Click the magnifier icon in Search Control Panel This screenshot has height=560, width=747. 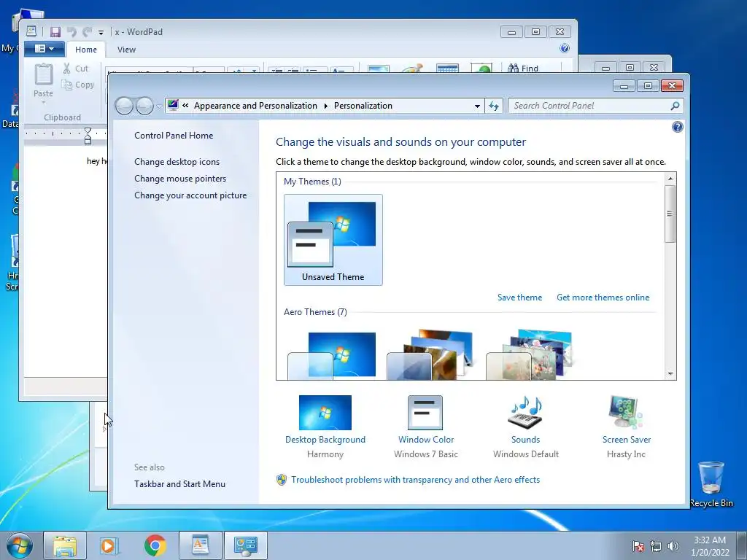click(675, 106)
